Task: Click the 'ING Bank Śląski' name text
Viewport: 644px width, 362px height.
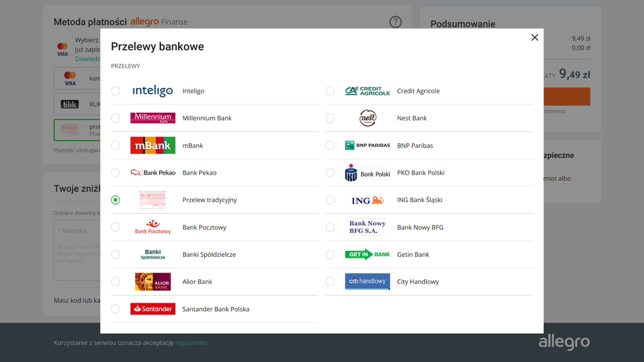Action: 419,200
